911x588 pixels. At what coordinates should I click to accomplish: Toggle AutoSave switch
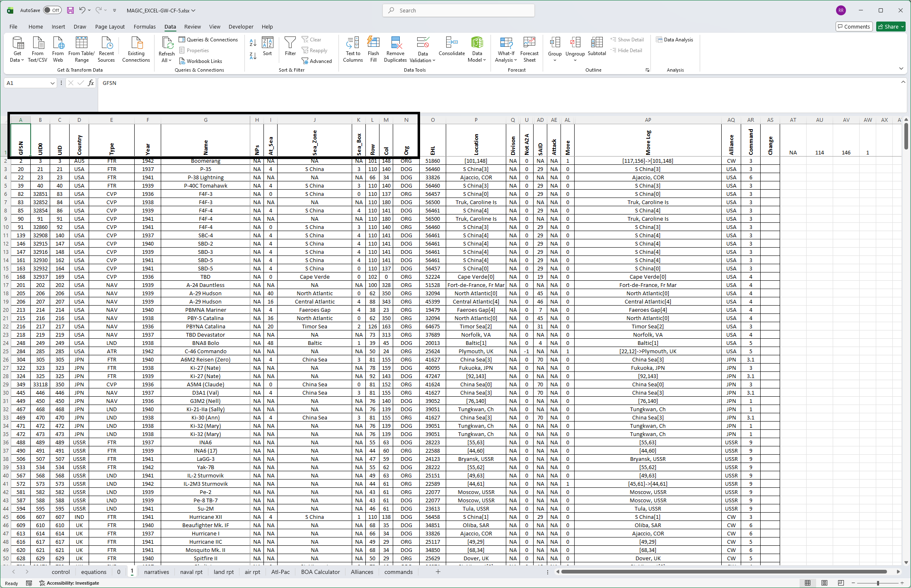pos(52,10)
